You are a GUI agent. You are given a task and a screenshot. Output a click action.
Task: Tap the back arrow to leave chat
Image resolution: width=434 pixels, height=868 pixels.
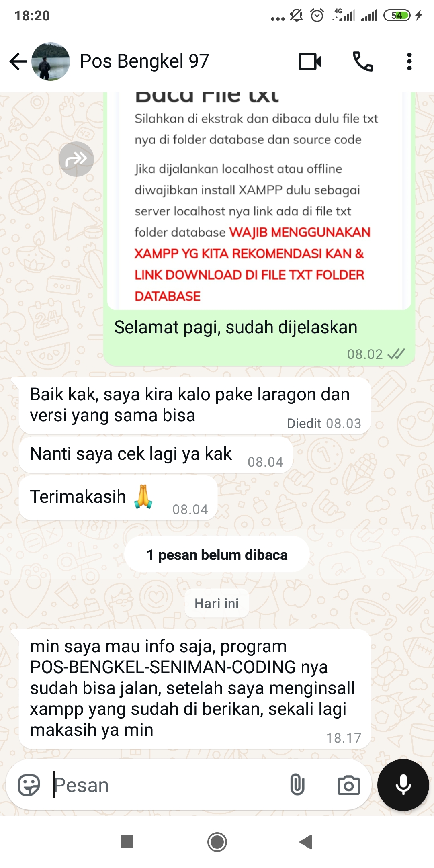(x=18, y=61)
